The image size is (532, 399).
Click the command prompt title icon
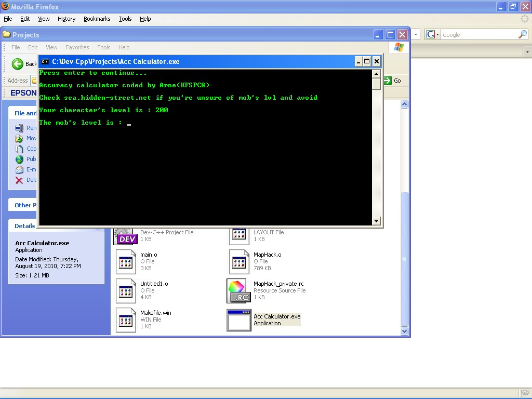45,61
